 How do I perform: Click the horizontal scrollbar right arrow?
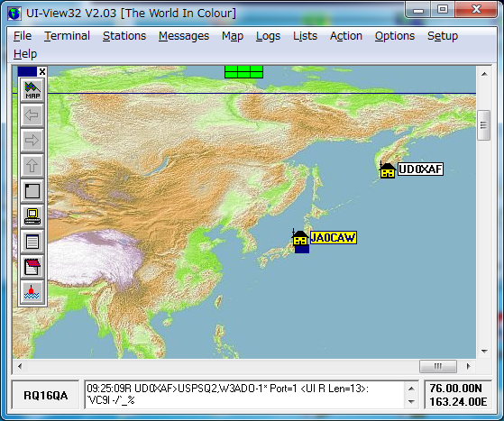468,366
